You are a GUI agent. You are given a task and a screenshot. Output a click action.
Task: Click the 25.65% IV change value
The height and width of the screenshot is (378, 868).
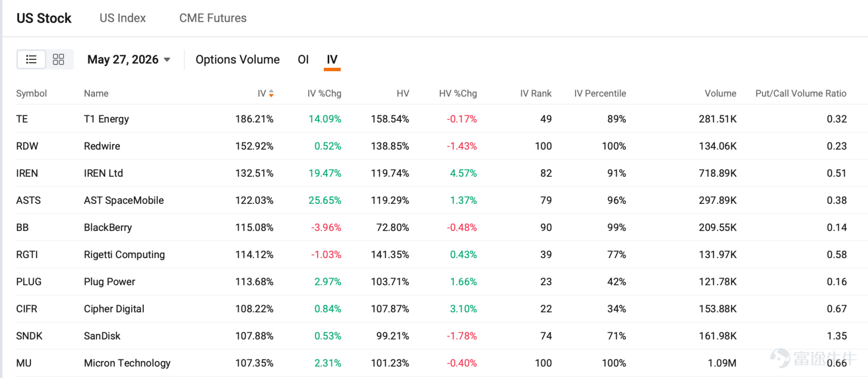point(325,200)
